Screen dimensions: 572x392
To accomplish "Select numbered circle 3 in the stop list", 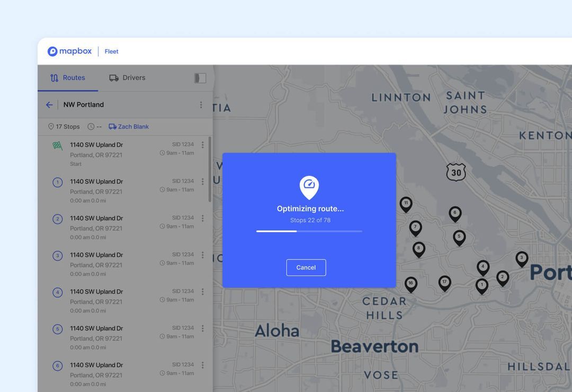I will [x=57, y=255].
